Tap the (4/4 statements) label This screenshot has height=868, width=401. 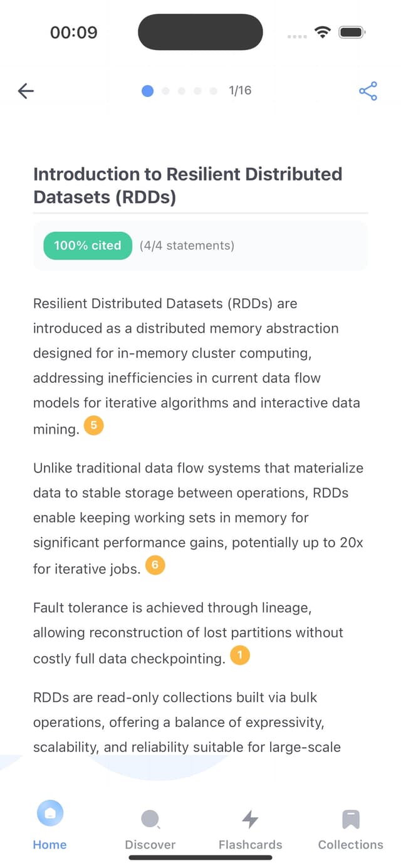click(187, 246)
